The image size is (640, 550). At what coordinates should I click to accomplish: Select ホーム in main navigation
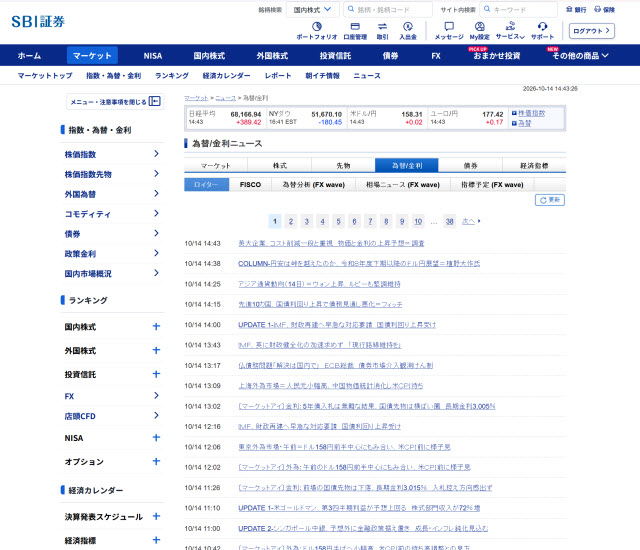29,55
